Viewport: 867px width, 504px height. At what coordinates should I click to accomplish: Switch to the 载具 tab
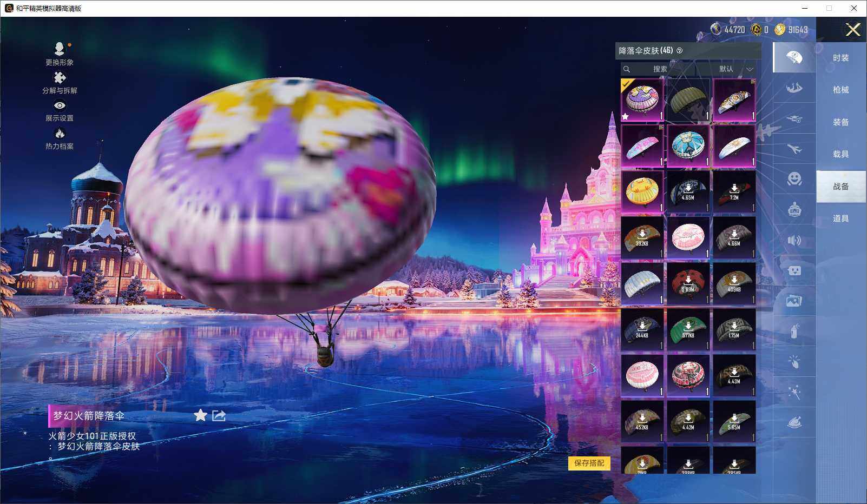click(840, 154)
